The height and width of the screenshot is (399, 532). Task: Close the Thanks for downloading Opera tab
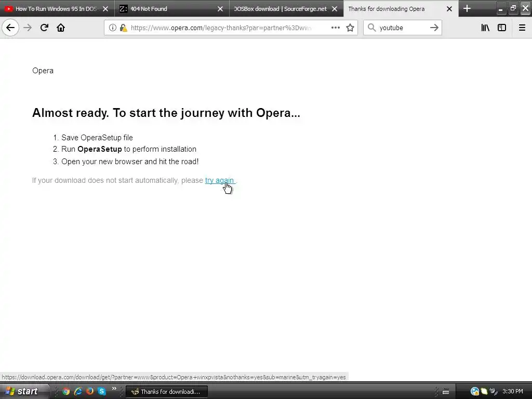pyautogui.click(x=449, y=9)
